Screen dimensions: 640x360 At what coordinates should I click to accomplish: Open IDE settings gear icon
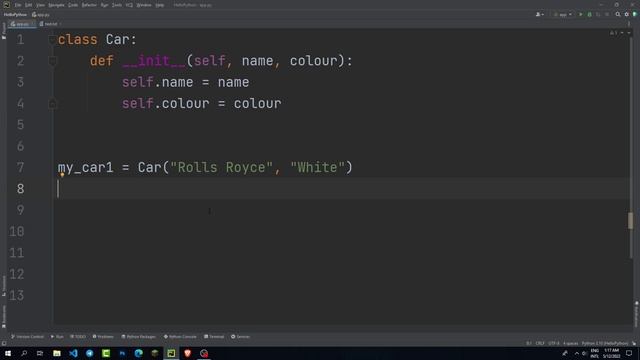click(x=627, y=14)
